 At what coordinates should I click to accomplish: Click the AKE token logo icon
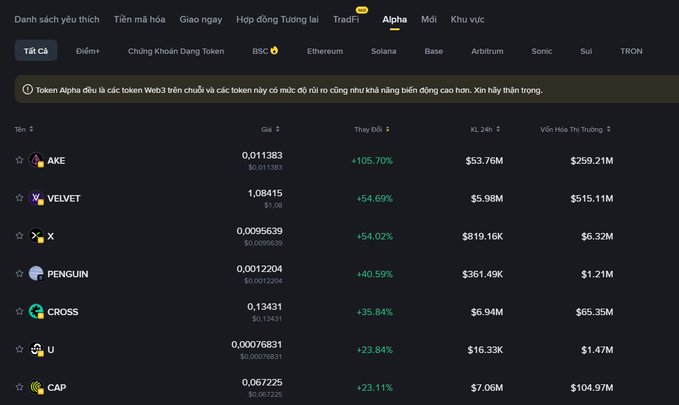pos(36,160)
